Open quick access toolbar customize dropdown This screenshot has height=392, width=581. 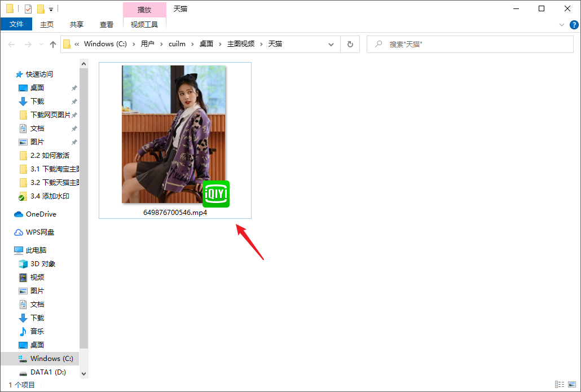(x=51, y=10)
